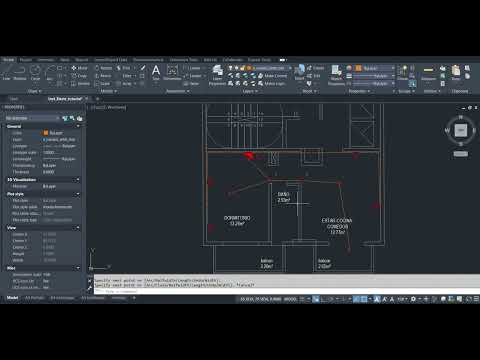The height and width of the screenshot is (360, 480).
Task: Click the Edit block button
Action: (313, 76)
